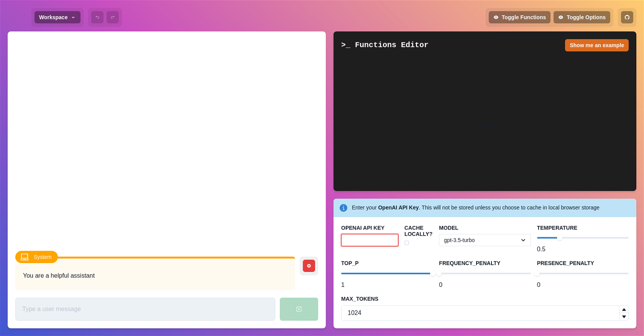Adjust the Temperature slider handle
The height and width of the screenshot is (336, 644).
click(x=559, y=238)
